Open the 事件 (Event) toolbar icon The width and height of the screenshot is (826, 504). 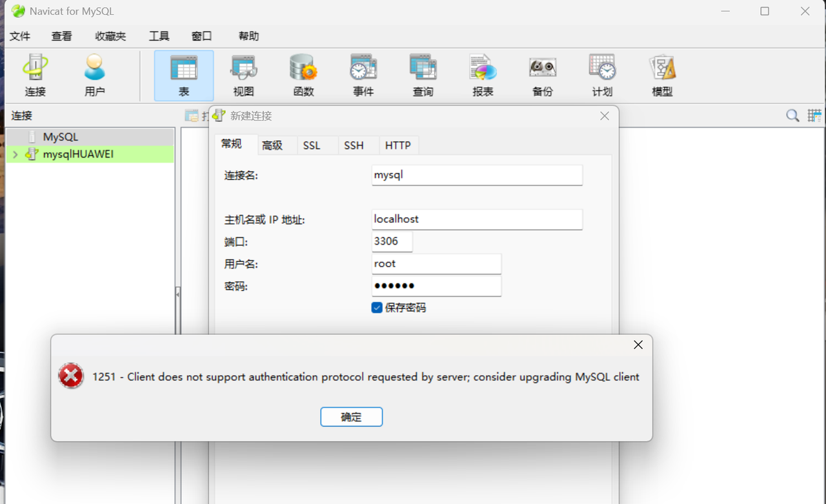pos(363,76)
